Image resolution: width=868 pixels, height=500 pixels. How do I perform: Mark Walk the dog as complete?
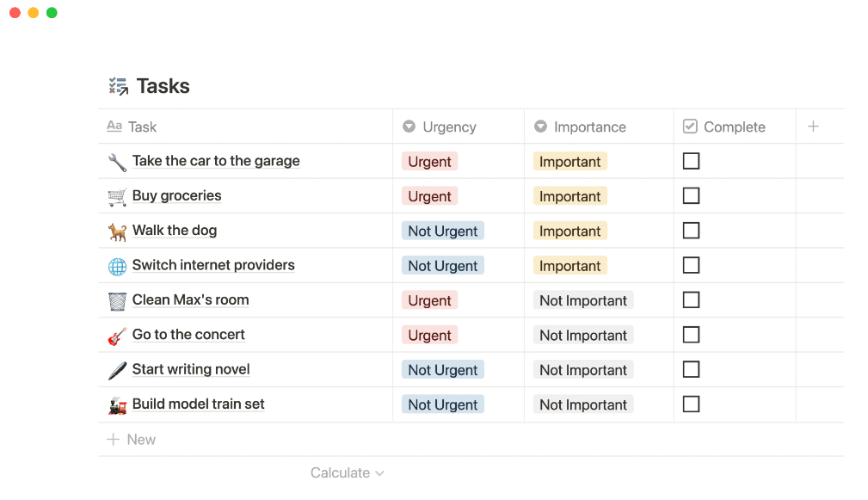click(691, 231)
